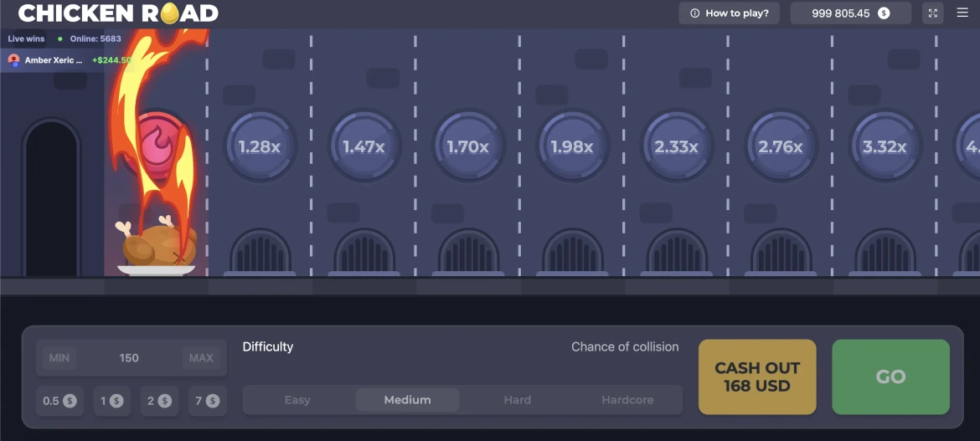Select Hard difficulty
Image resolution: width=980 pixels, height=441 pixels.
coord(518,400)
